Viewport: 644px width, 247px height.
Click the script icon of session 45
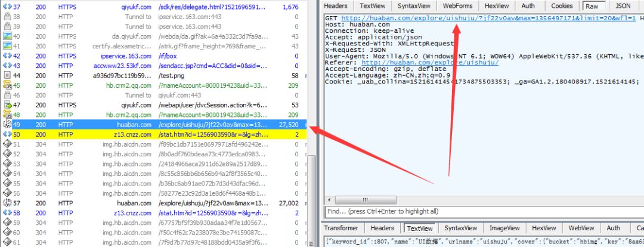pyautogui.click(x=7, y=85)
